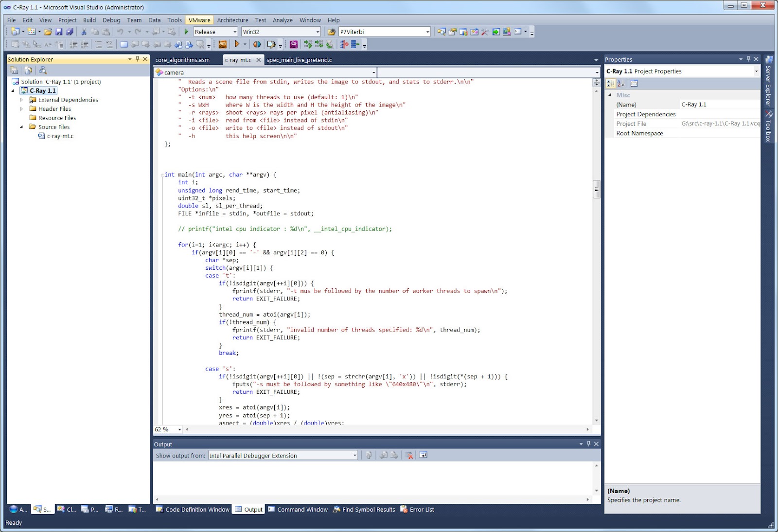Click the editor split window handle
This screenshot has width=778, height=532.
click(x=596, y=83)
